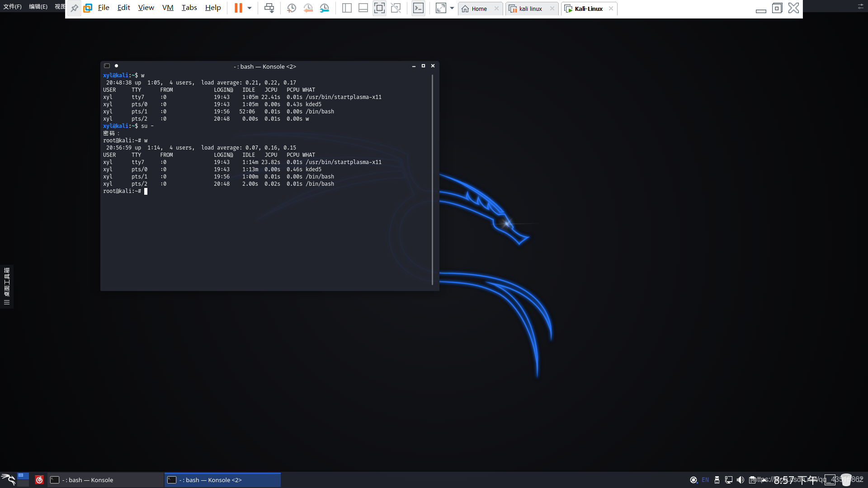
Task: Toggle the pin icon on VMware toolbar
Action: [x=75, y=8]
